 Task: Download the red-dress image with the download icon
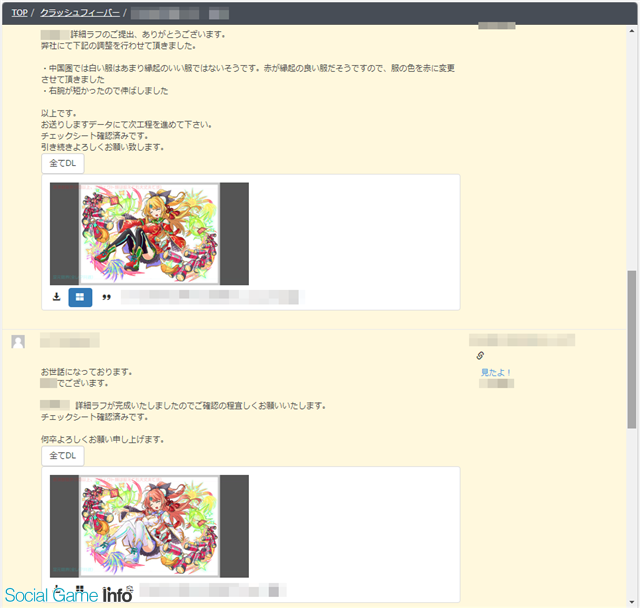tap(57, 297)
